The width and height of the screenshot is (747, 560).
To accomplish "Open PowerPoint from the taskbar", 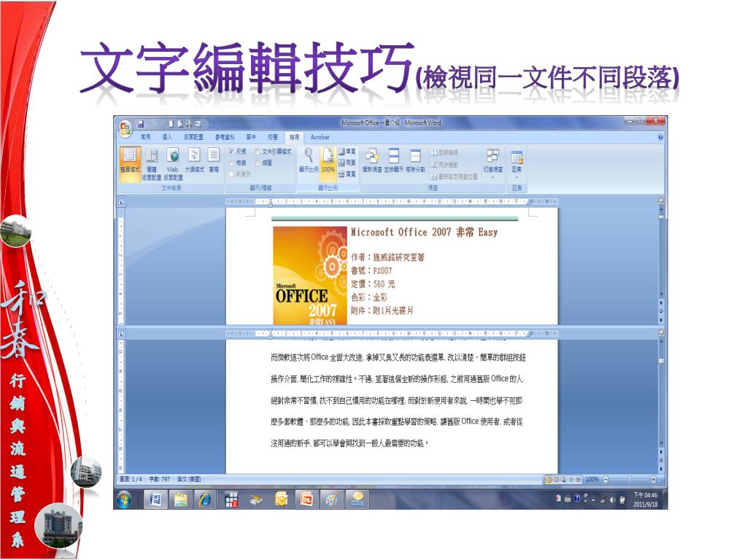I will 306,499.
